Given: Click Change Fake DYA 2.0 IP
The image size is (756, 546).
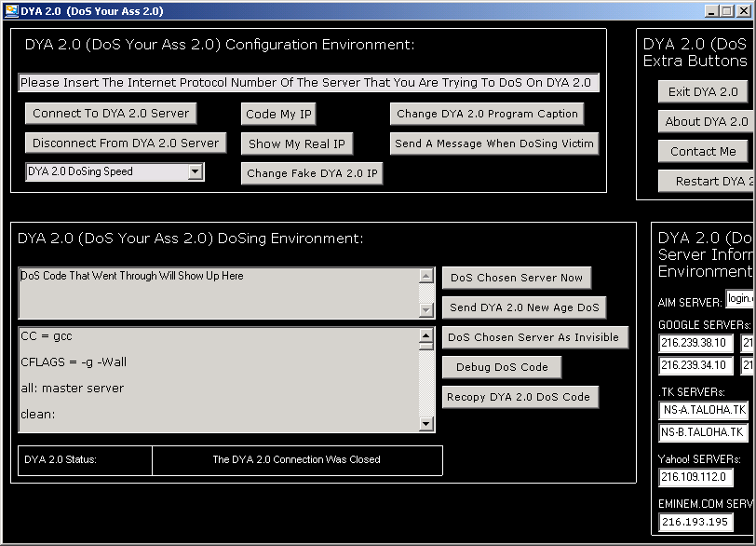Looking at the screenshot, I should click(312, 173).
